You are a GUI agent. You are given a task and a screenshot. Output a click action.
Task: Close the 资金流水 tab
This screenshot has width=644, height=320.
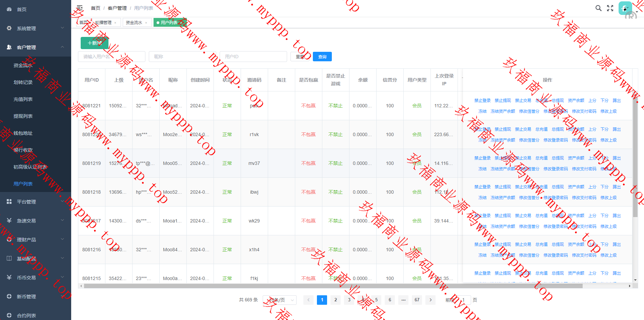146,23
